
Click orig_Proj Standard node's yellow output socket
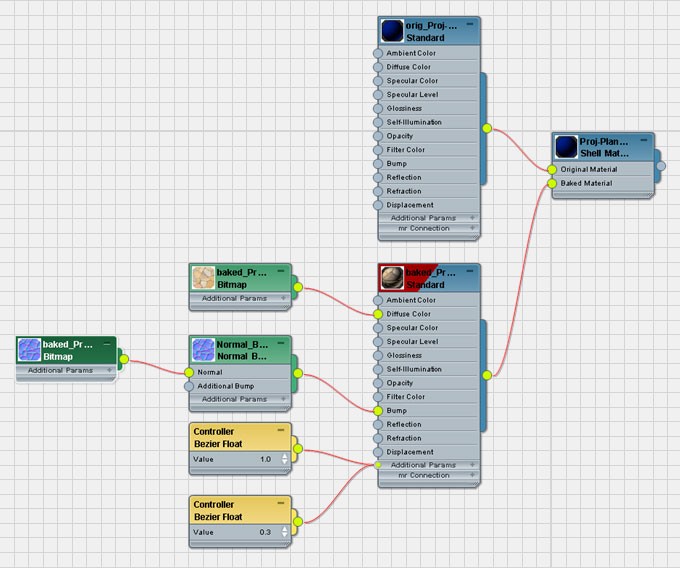(487, 128)
